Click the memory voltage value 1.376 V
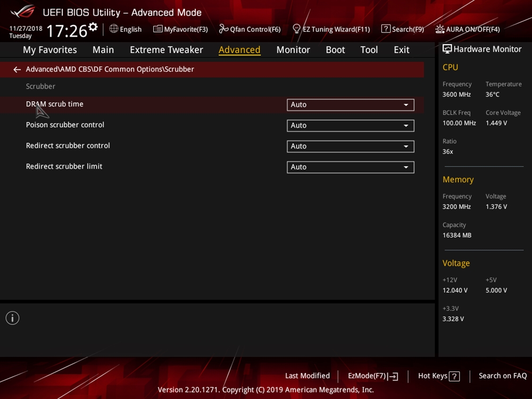The width and height of the screenshot is (532, 399). point(496,206)
